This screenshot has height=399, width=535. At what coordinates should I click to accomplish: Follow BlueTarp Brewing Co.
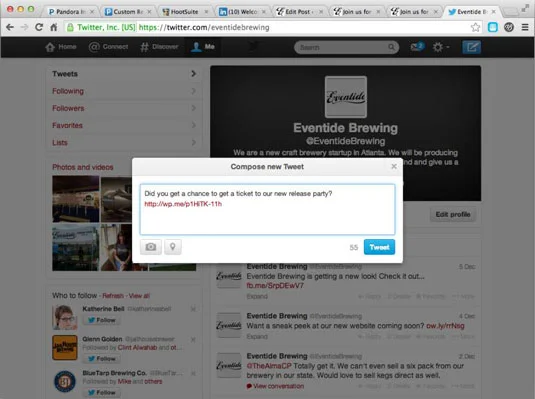101,393
